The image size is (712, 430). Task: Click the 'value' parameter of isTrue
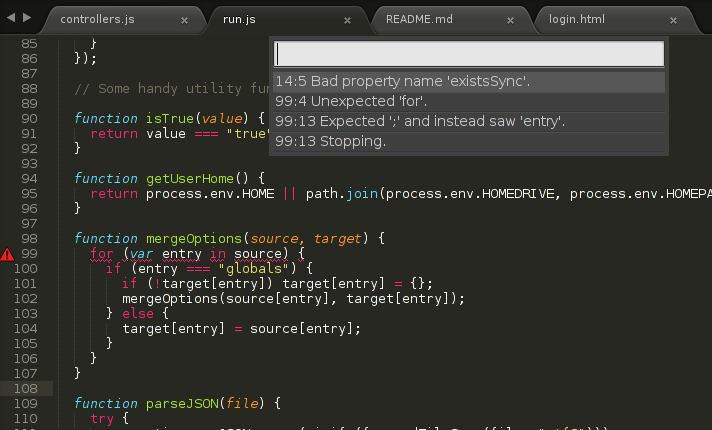point(222,119)
